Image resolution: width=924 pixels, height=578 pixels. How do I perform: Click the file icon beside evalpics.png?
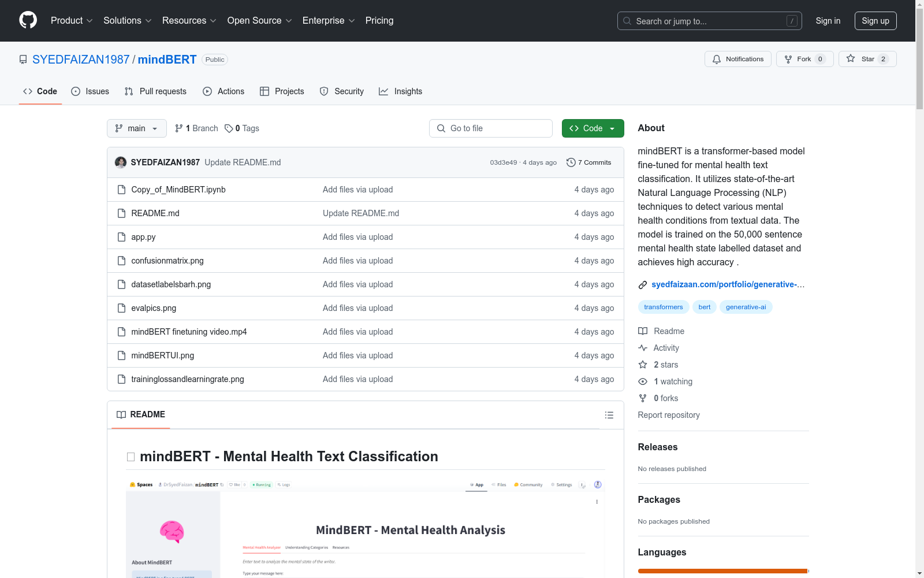121,308
